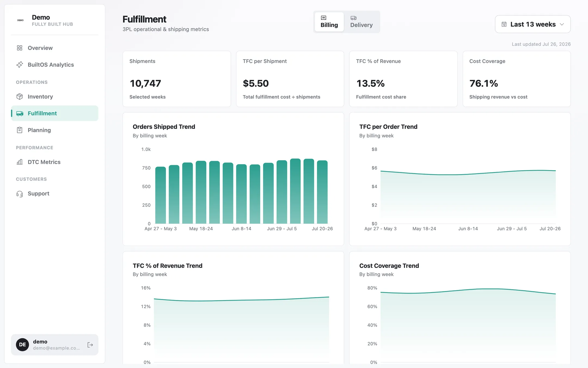Click '3PL operational & shipping metrics' subtitle
588x368 pixels.
tap(166, 29)
